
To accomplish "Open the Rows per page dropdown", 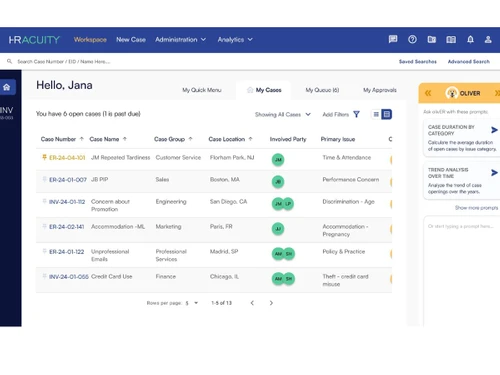I will pos(192,303).
